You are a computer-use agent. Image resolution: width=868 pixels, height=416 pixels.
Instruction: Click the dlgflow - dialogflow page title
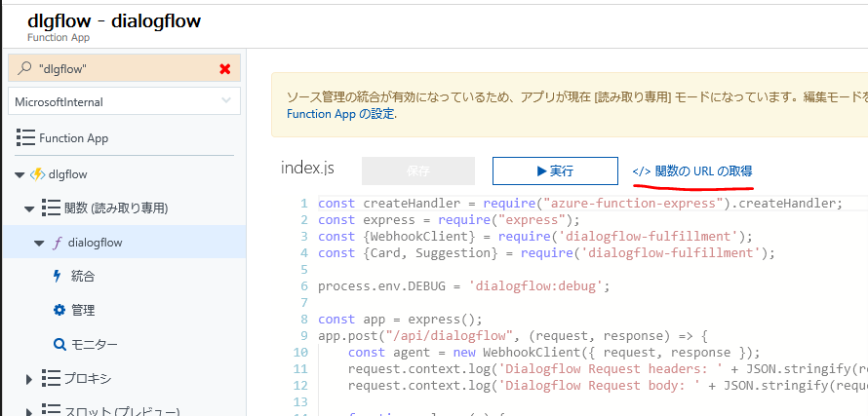(x=114, y=21)
